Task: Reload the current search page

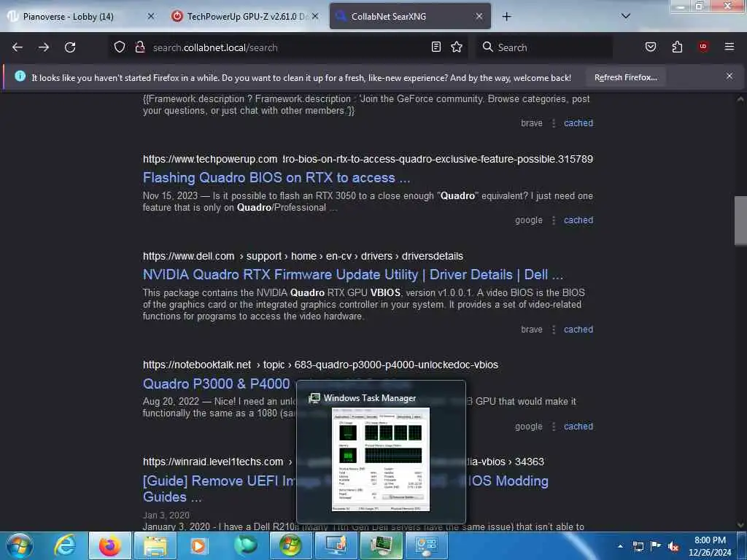Action: click(70, 47)
